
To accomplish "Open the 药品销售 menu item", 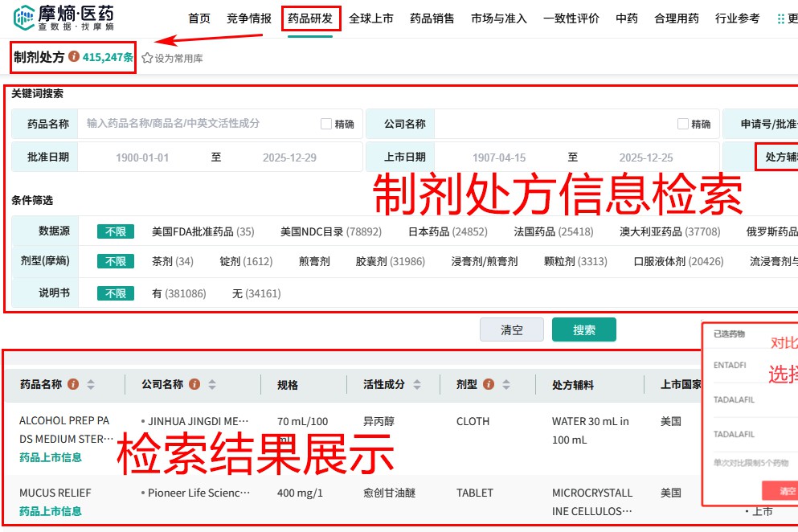I will [x=432, y=18].
